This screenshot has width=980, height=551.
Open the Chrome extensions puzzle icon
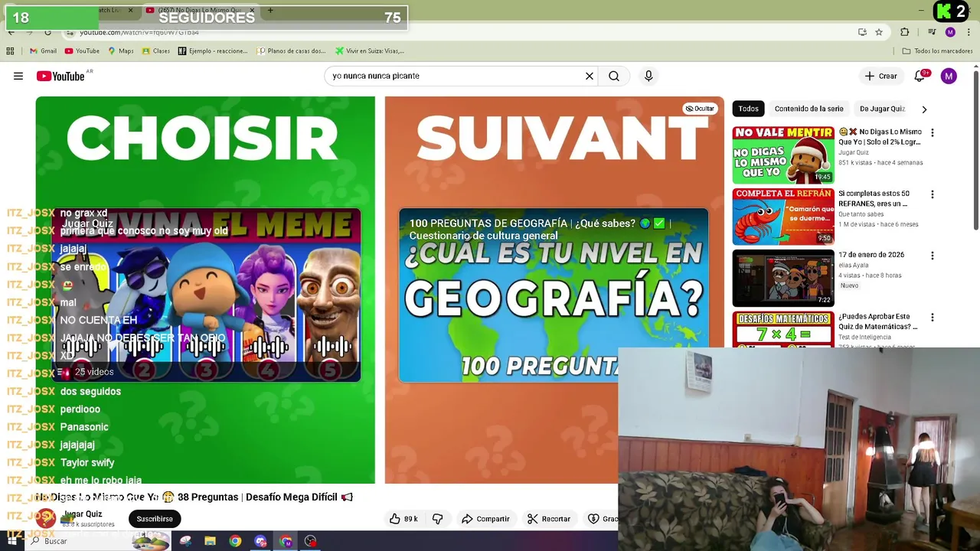coord(904,32)
